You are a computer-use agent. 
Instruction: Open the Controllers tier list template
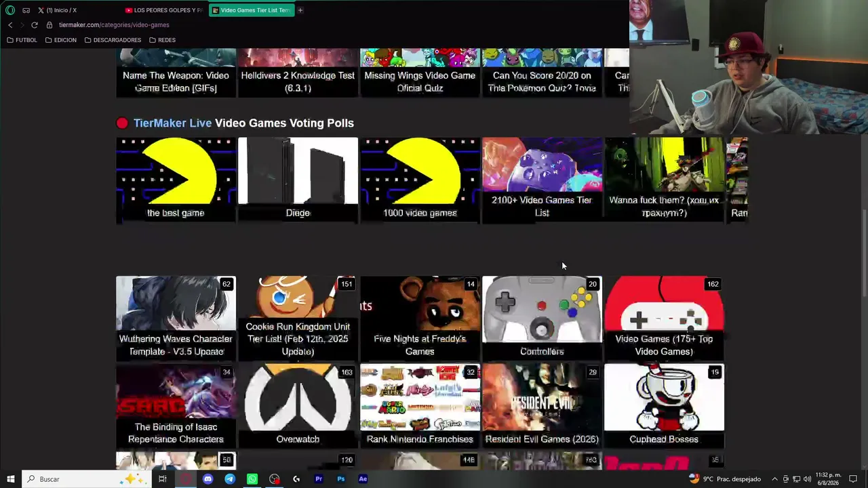coord(542,318)
